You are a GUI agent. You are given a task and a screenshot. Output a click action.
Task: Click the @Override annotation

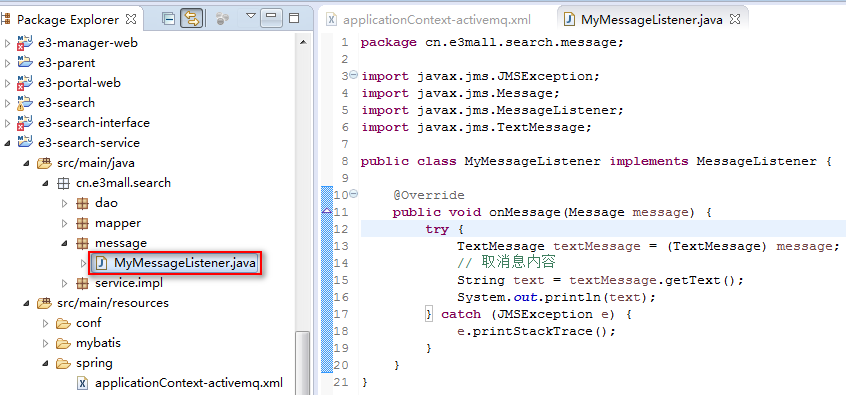428,195
